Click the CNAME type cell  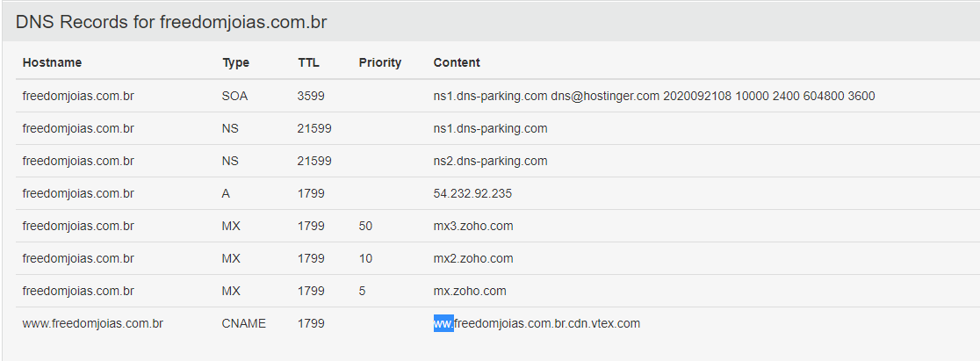(244, 324)
